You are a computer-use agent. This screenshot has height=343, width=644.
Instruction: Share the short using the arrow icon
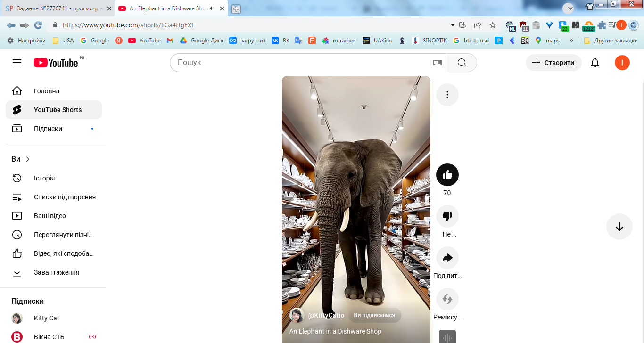tap(447, 258)
